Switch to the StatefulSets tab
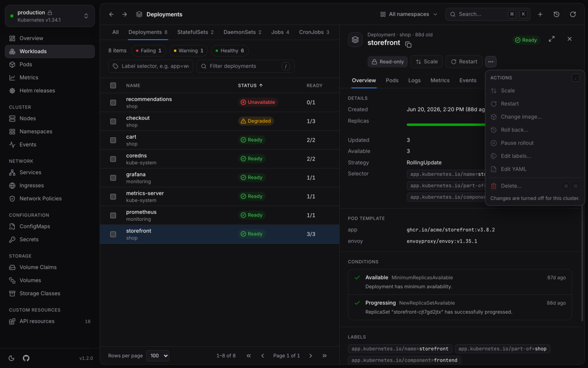 pyautogui.click(x=195, y=32)
